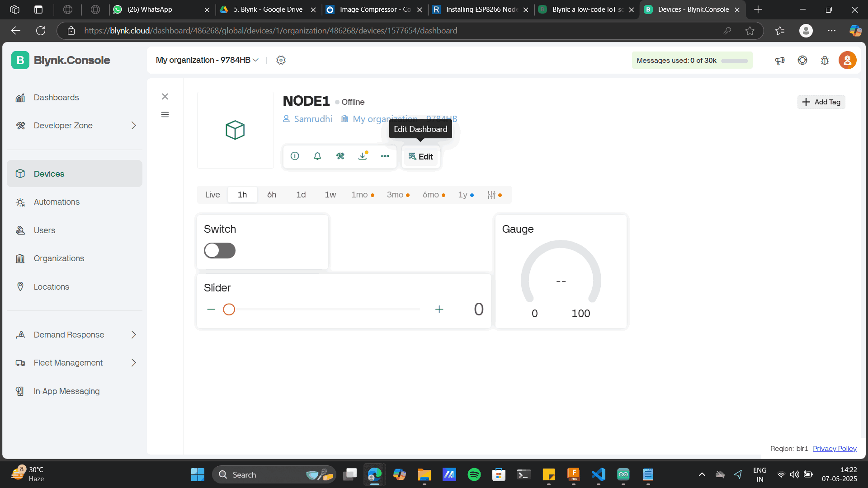Click the Slider widget handle
Image resolution: width=868 pixels, height=488 pixels.
tap(229, 310)
